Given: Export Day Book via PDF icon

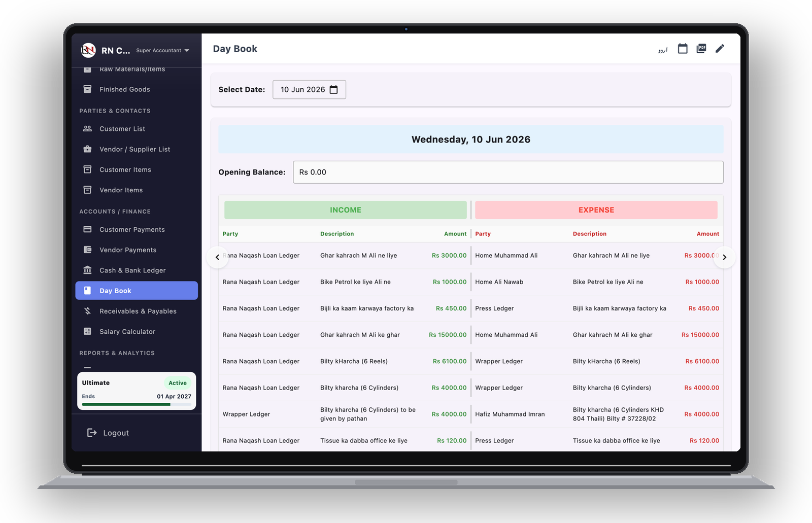Looking at the screenshot, I should (701, 49).
